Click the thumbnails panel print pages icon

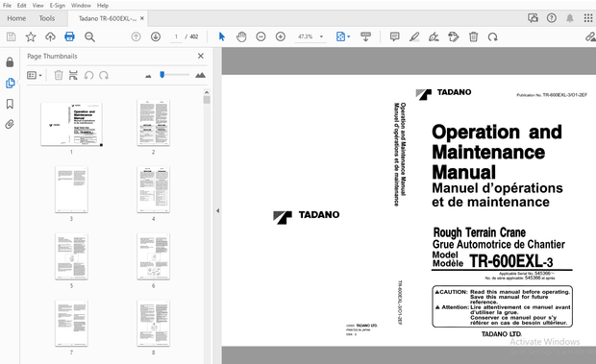(x=73, y=75)
